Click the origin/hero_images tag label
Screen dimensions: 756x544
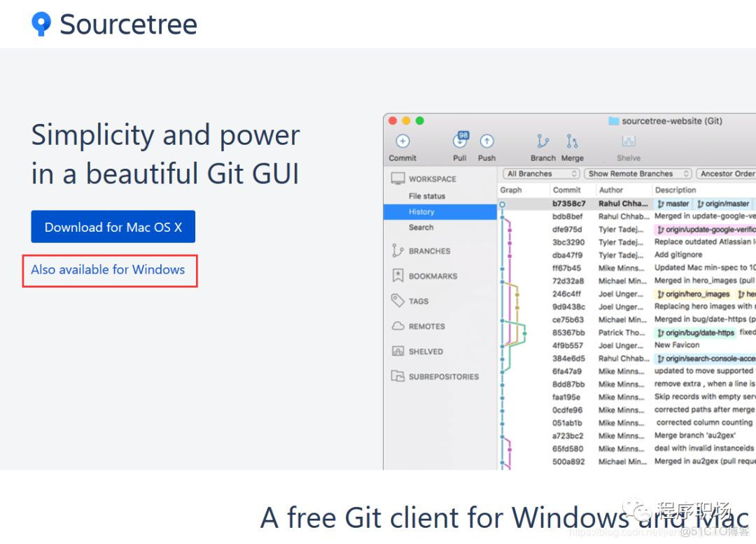pyautogui.click(x=693, y=293)
